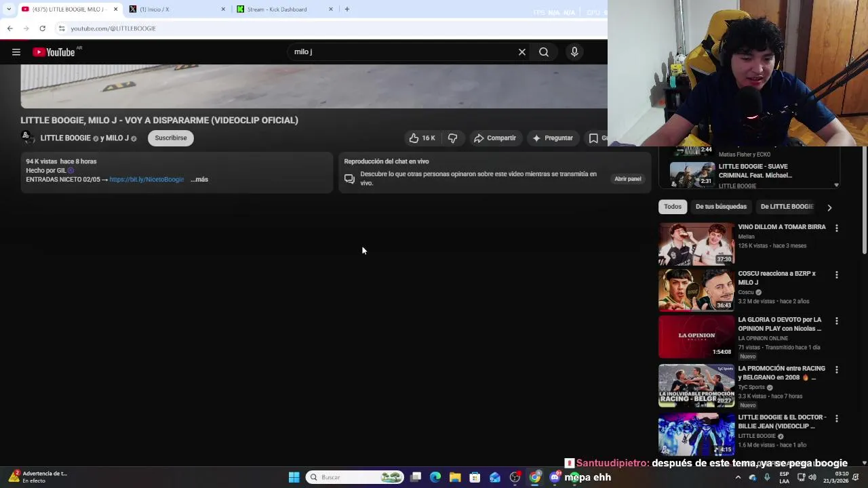The width and height of the screenshot is (868, 488).
Task: Switch ESP LAA keyboard language
Action: (x=784, y=477)
